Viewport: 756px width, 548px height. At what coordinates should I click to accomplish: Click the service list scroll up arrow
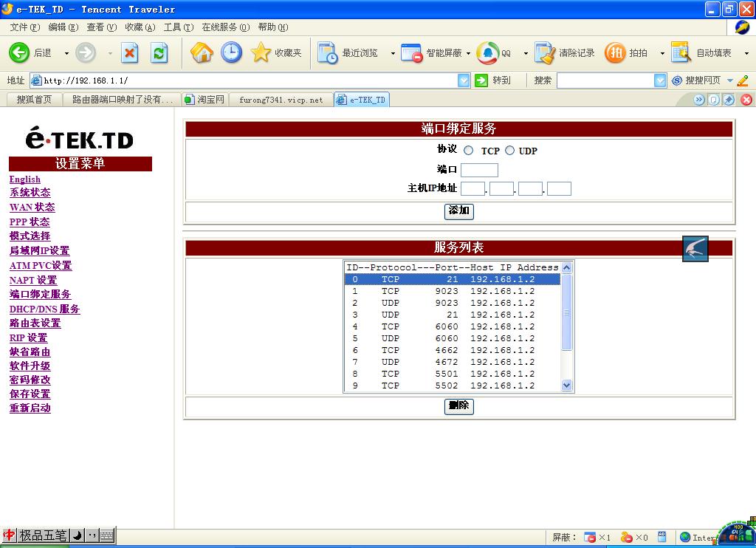pos(567,267)
